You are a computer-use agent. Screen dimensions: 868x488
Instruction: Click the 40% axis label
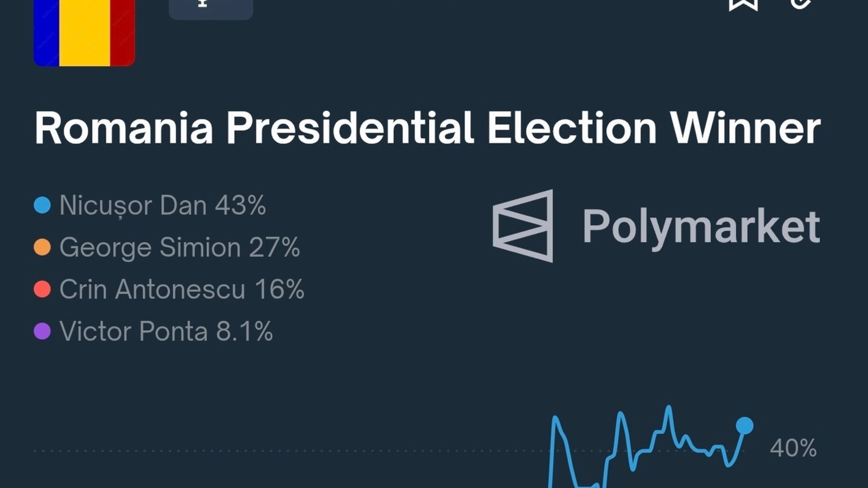tap(793, 448)
